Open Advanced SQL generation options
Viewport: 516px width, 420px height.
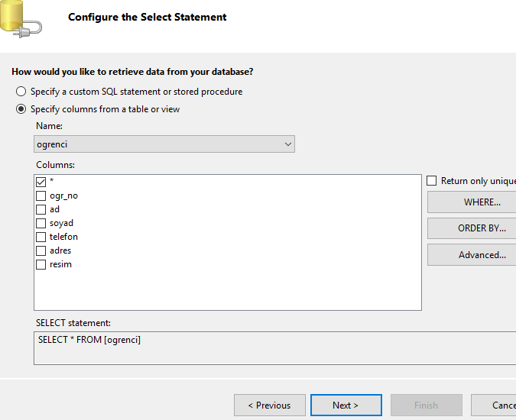point(472,255)
